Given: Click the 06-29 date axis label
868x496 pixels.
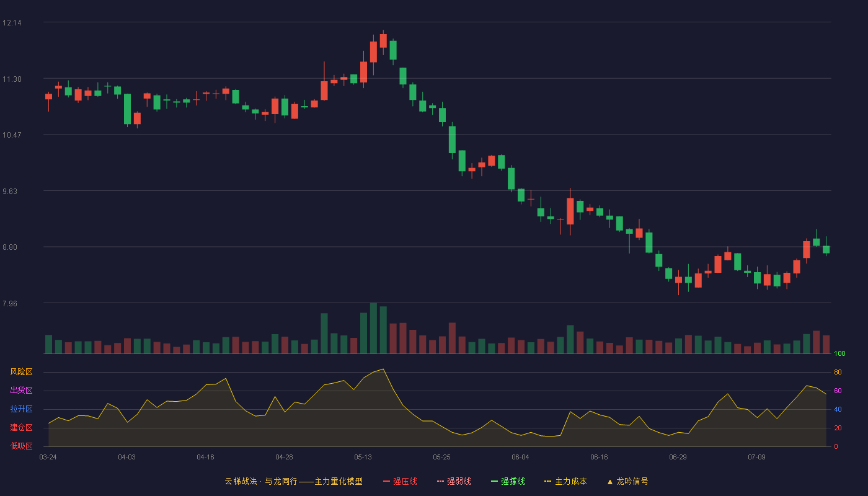Looking at the screenshot, I should click(x=678, y=457).
